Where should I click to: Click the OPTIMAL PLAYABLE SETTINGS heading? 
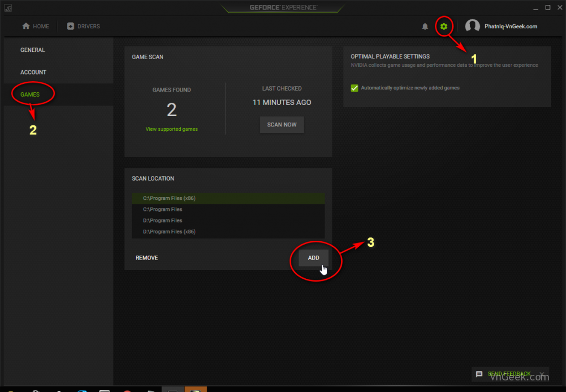(x=390, y=57)
